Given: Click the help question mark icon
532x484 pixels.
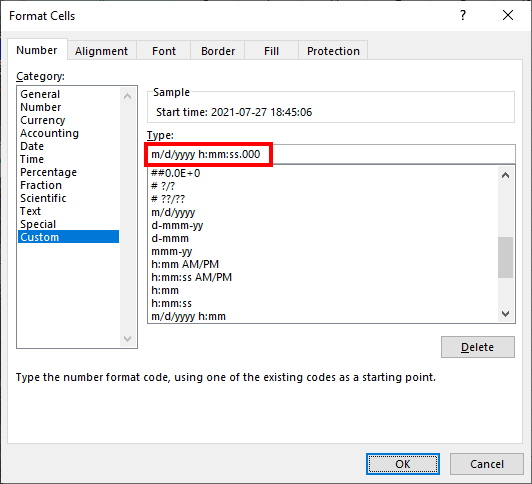Looking at the screenshot, I should click(463, 15).
